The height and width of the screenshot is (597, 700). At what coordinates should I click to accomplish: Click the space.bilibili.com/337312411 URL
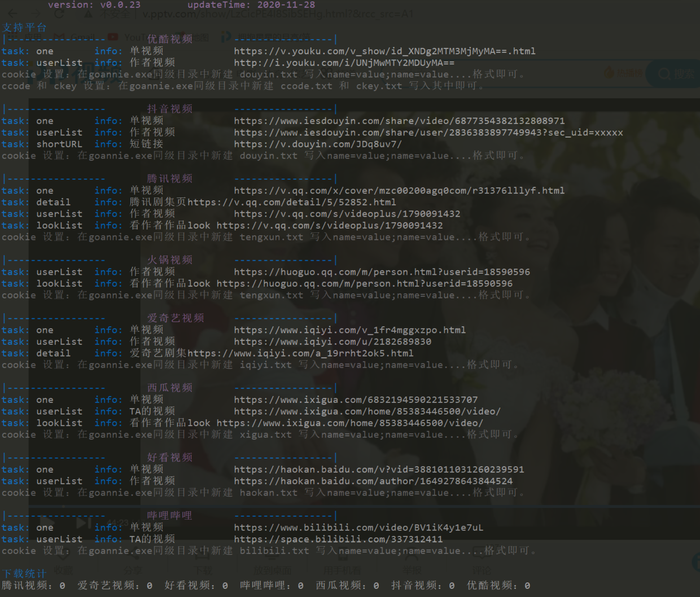(x=338, y=539)
